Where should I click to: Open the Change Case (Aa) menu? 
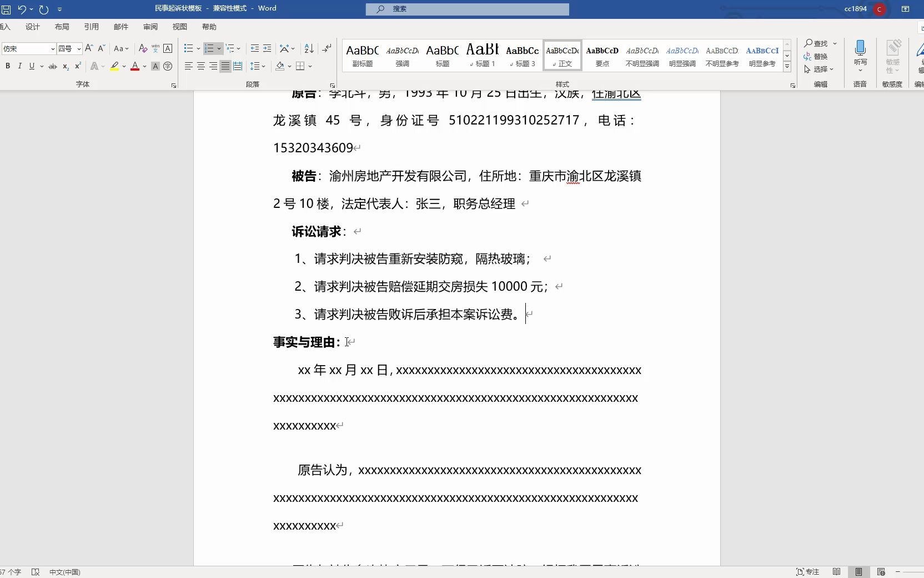(x=121, y=48)
